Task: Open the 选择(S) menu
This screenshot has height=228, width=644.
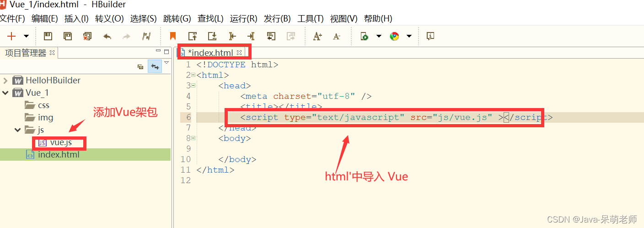Action: (143, 19)
